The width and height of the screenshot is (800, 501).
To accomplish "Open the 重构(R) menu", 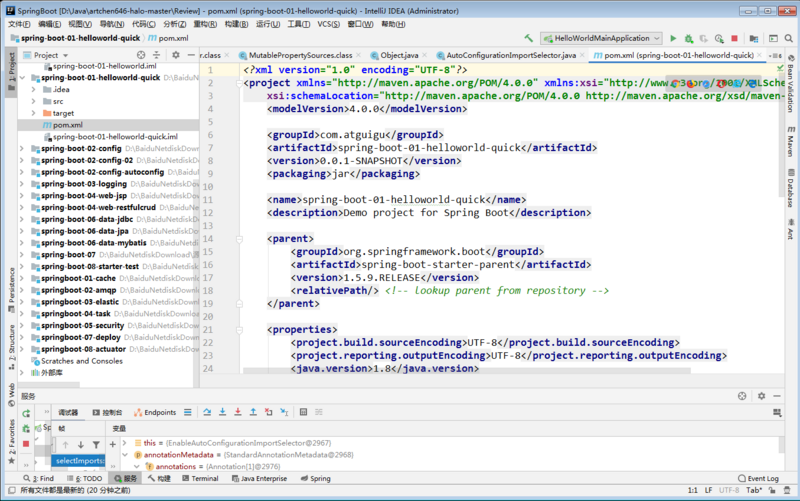I will pos(205,24).
